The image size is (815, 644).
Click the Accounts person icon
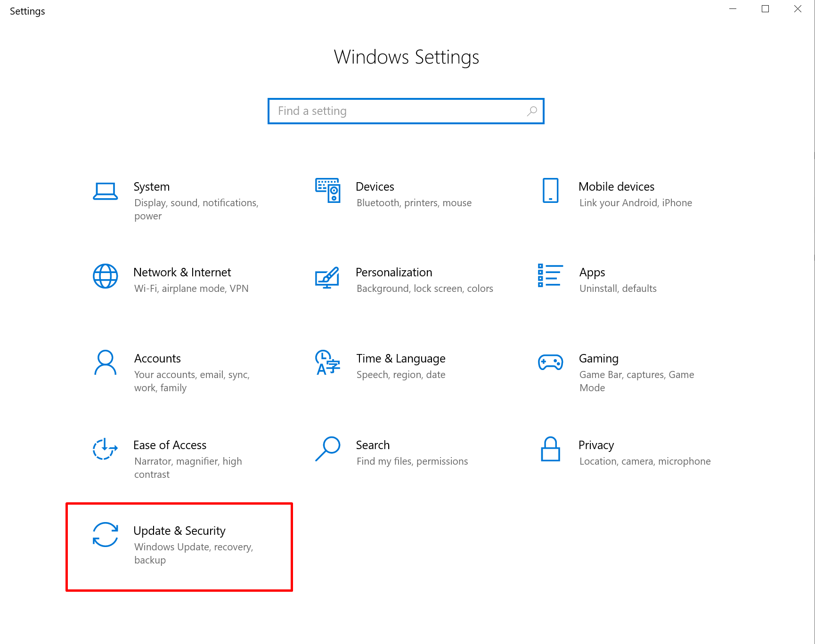click(x=105, y=362)
